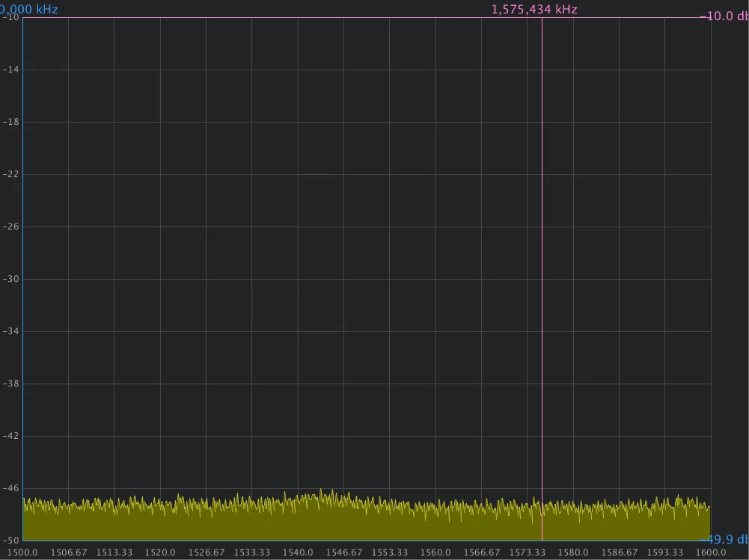
Task: Grab the pink upper dB limit line
Action: tap(367, 18)
